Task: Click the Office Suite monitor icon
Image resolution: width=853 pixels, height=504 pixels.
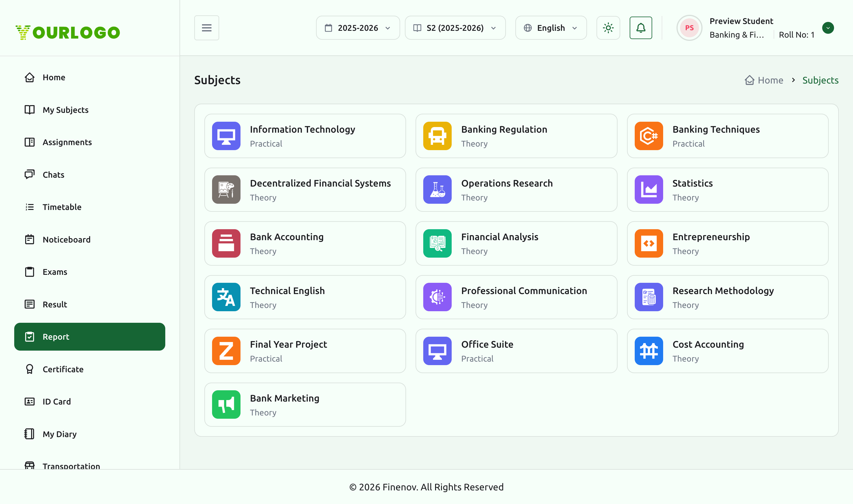Action: [437, 351]
